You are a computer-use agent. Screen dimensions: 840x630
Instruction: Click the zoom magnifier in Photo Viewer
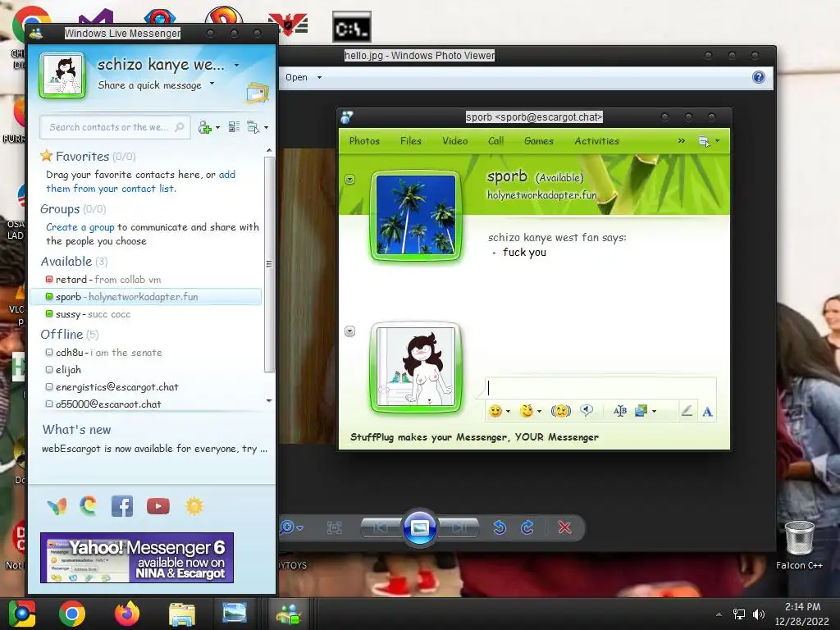(287, 527)
